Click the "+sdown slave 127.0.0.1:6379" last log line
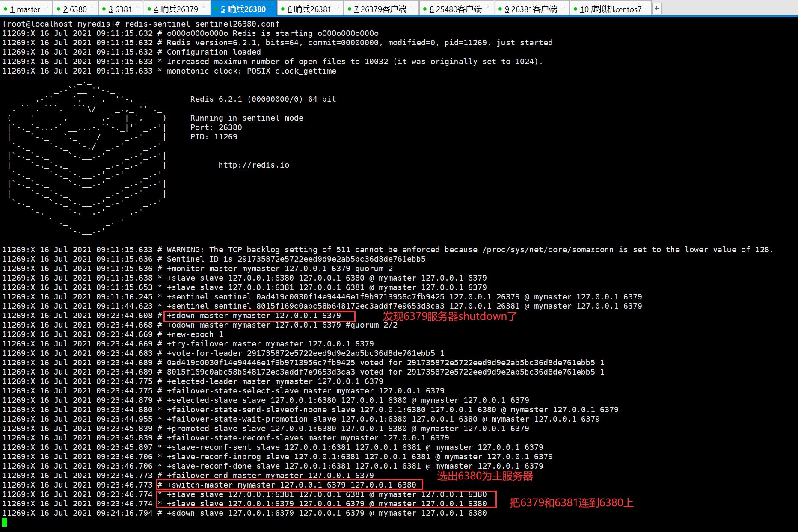Image resolution: width=798 pixels, height=532 pixels. 244,513
